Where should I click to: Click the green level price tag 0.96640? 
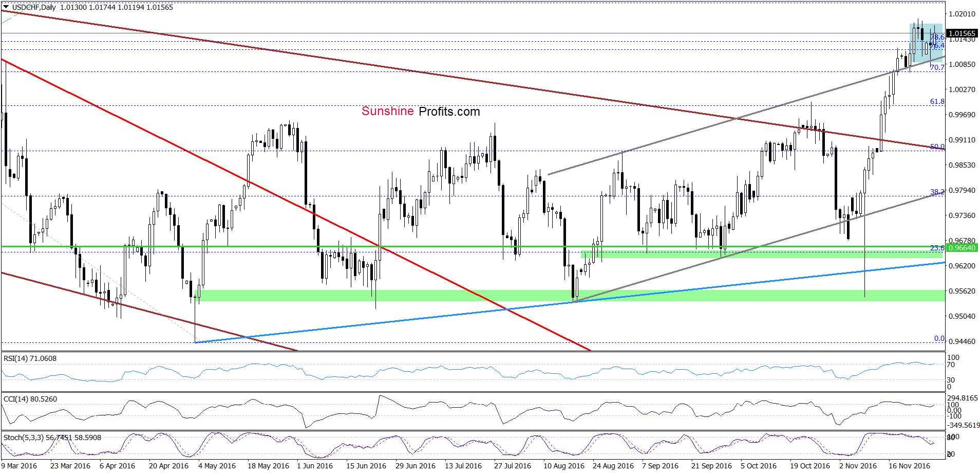pos(962,248)
